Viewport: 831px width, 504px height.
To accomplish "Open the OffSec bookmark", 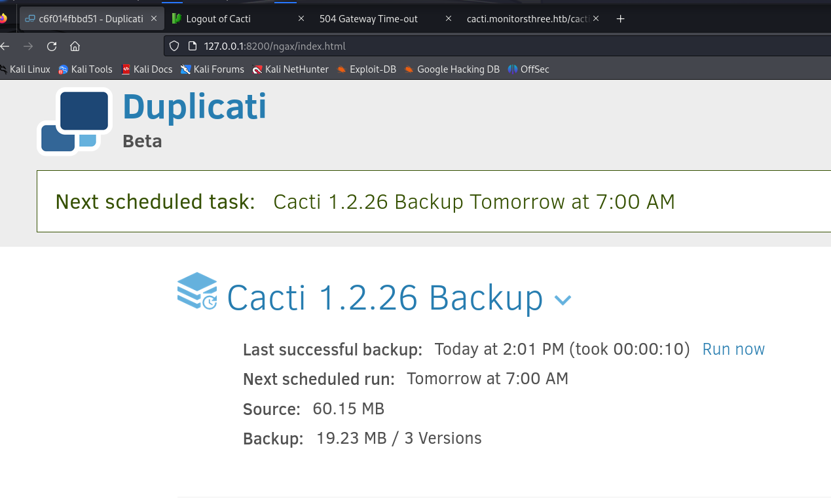I will pos(528,69).
